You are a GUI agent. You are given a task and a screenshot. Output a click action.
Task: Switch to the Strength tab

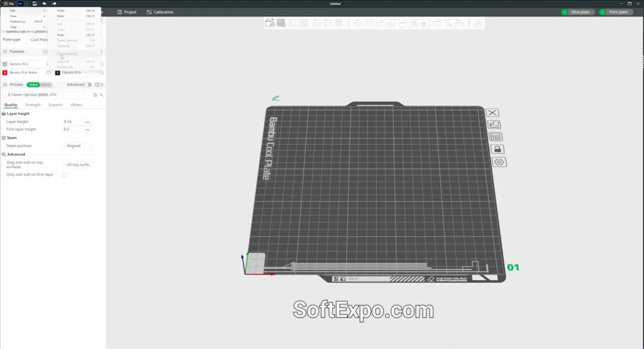point(33,105)
